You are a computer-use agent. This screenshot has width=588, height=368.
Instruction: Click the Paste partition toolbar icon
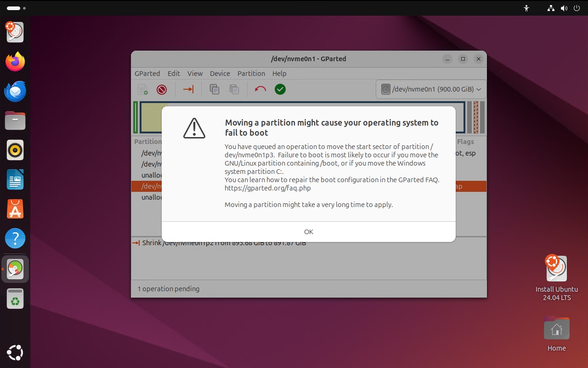point(234,89)
